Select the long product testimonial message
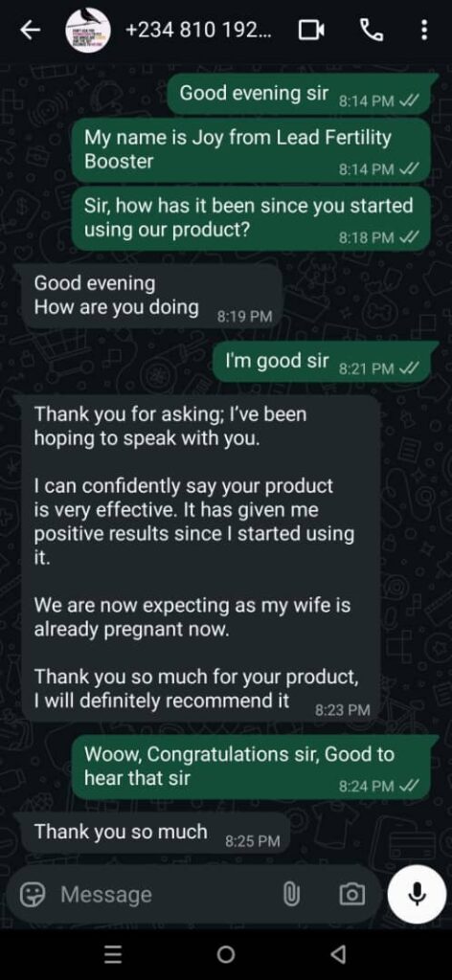The width and height of the screenshot is (452, 980). [x=201, y=558]
